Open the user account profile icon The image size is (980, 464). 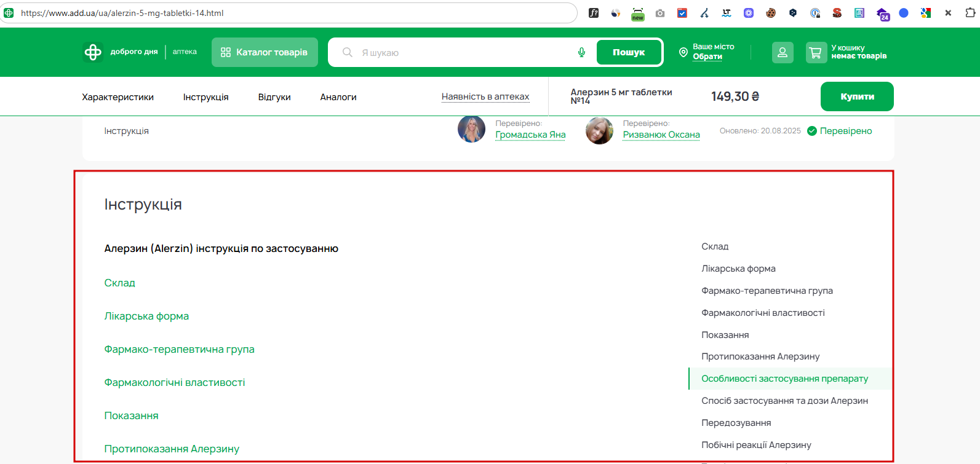coord(783,52)
